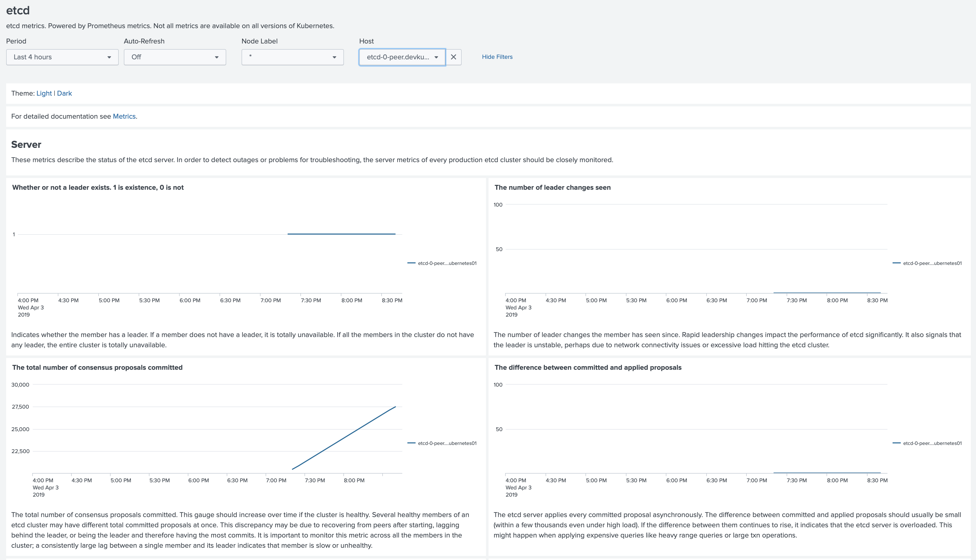
Task: Click legend entry in leader exists chart
Action: 442,263
